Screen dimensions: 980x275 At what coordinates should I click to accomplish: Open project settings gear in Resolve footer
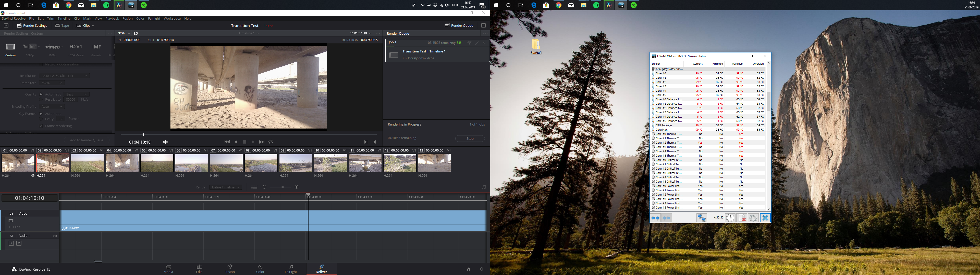[481, 269]
